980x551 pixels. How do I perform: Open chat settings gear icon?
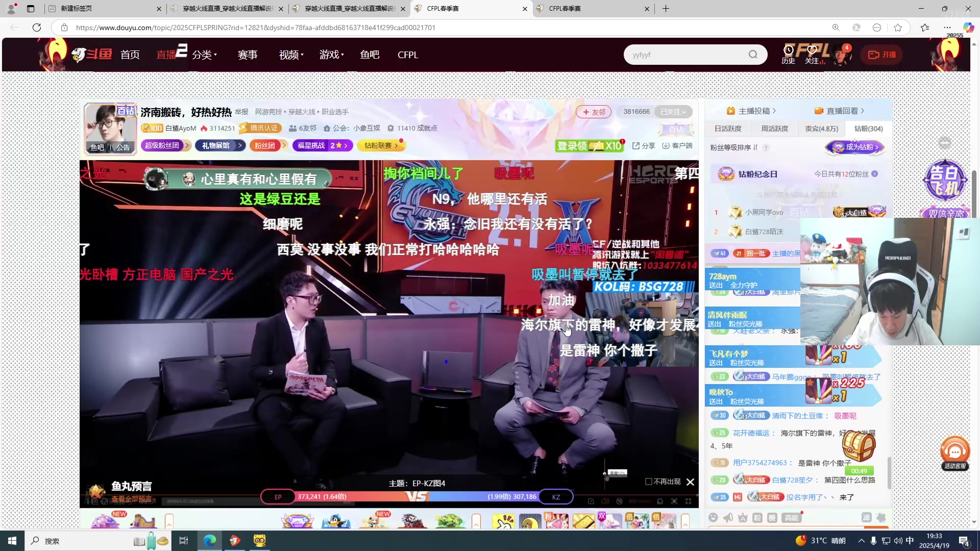coord(881,517)
